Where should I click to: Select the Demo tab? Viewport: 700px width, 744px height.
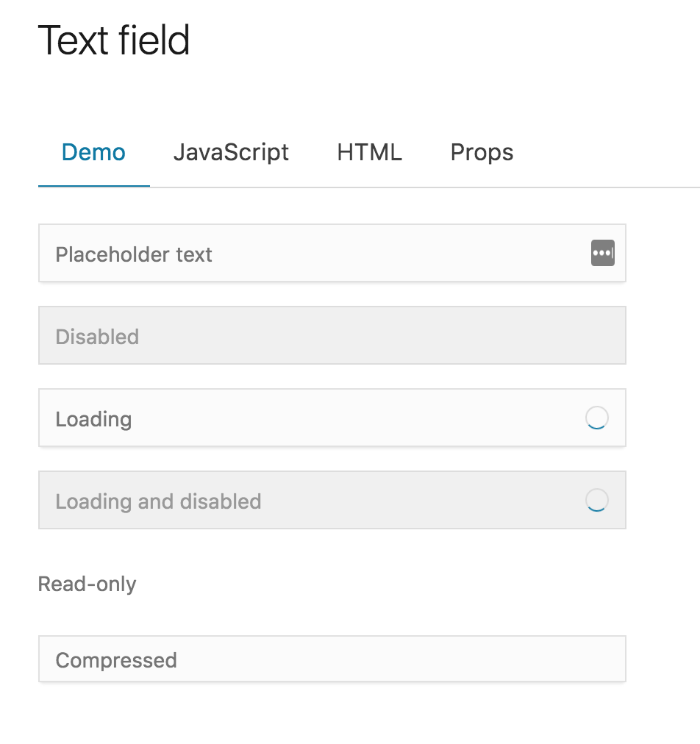(93, 152)
